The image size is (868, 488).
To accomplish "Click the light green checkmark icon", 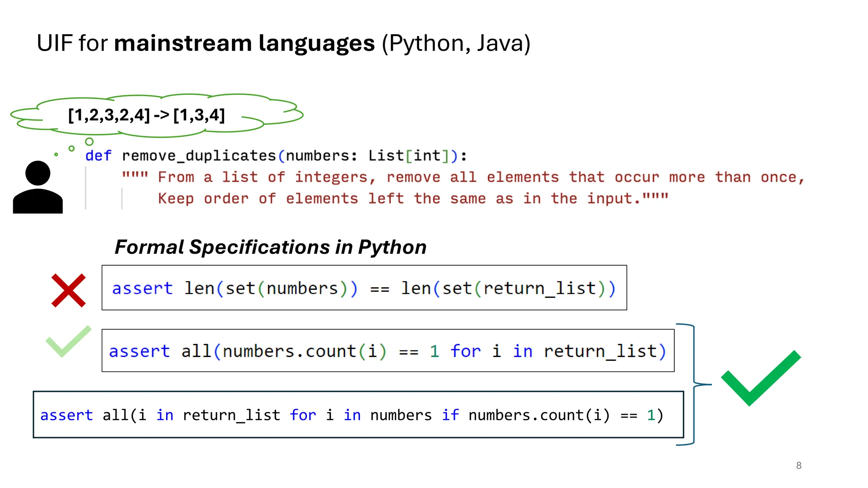I will (x=68, y=341).
